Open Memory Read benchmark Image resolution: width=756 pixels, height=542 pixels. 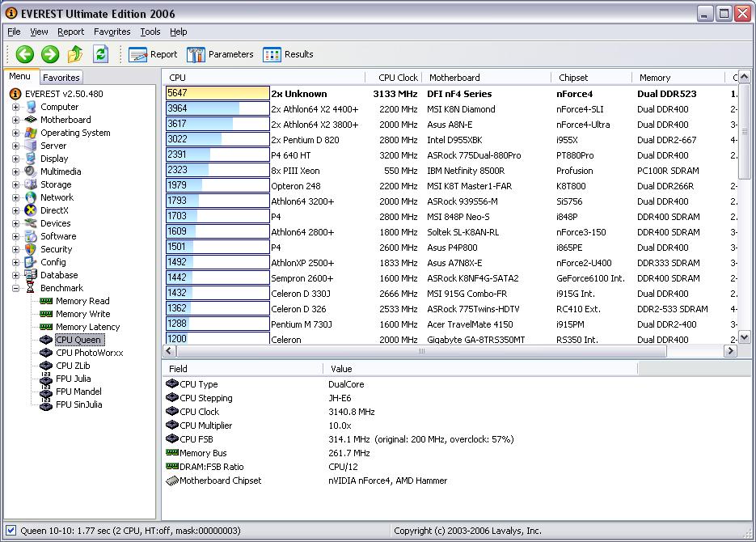pos(82,302)
